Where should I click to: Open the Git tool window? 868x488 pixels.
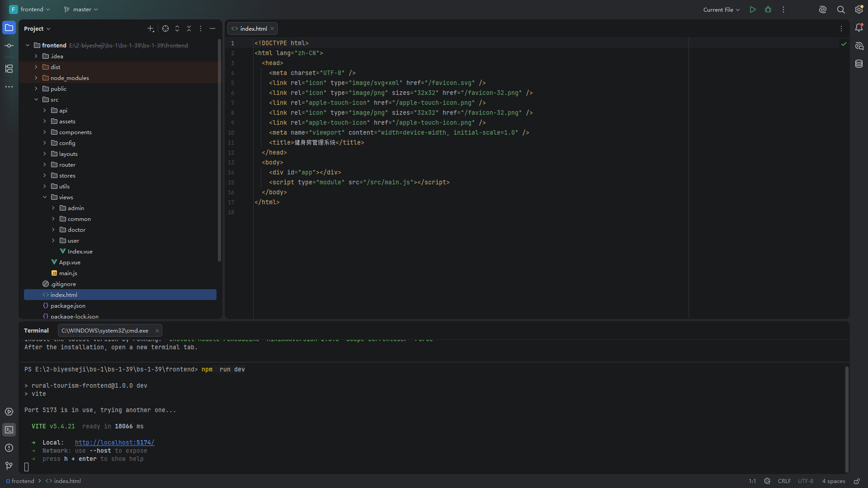(x=9, y=466)
